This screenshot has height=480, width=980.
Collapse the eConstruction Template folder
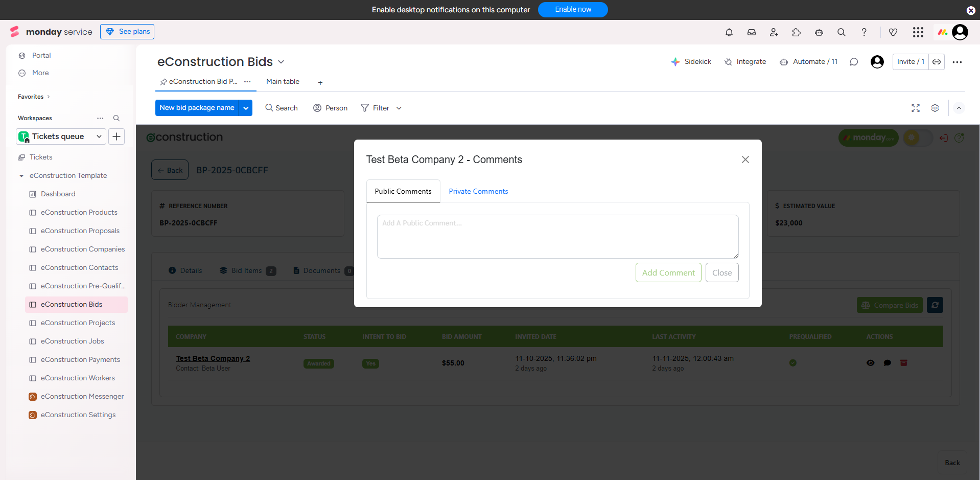pos(21,176)
